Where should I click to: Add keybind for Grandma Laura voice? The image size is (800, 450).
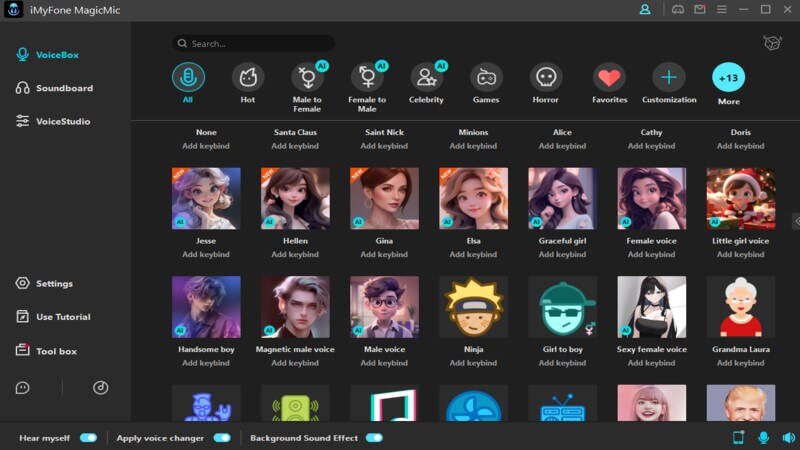[x=741, y=363]
